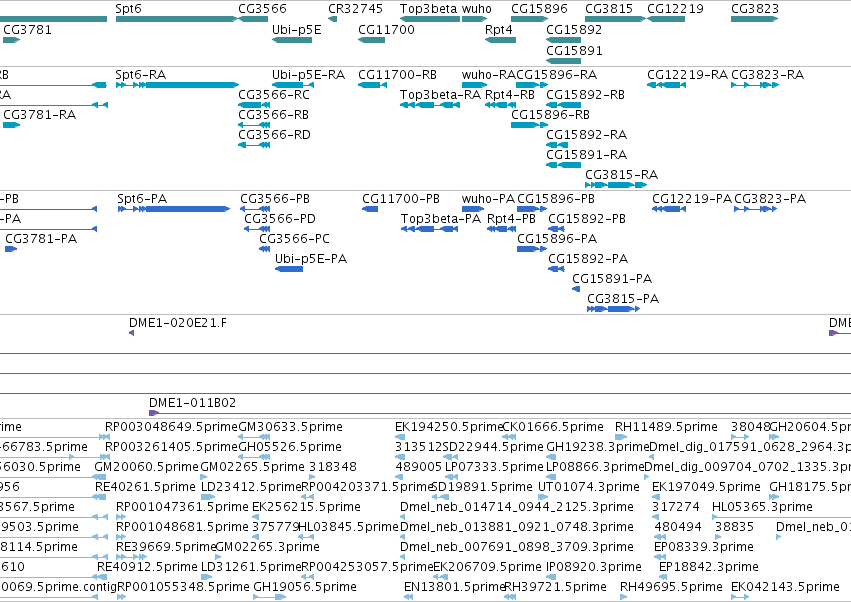Screen dimensions: 851x602
Task: Click the CG15896 gene label
Action: [x=539, y=9]
